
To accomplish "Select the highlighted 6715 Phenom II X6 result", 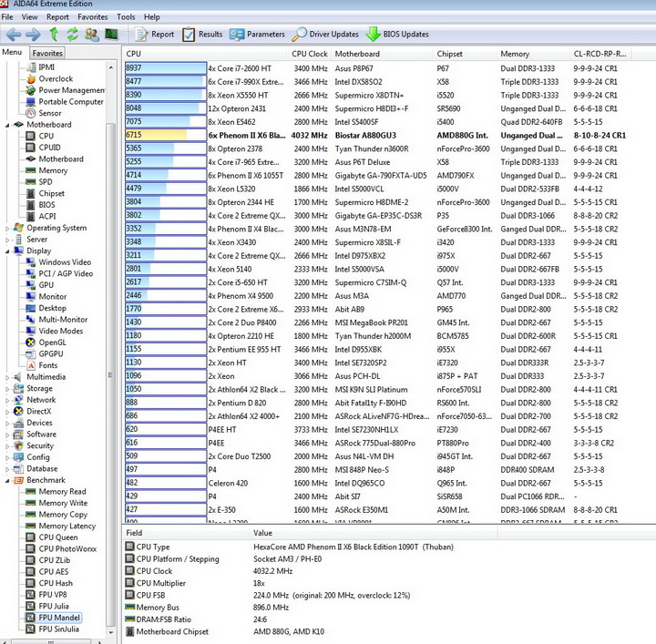I will [x=375, y=135].
